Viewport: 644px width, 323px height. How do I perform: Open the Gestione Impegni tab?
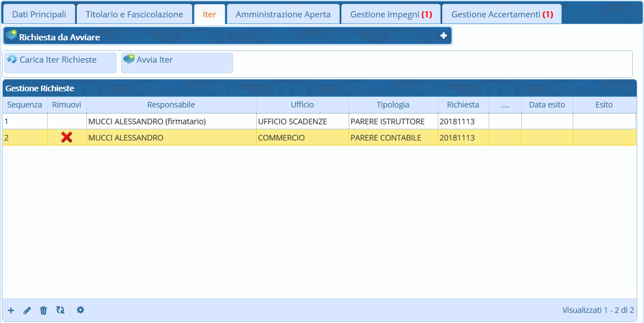click(391, 14)
